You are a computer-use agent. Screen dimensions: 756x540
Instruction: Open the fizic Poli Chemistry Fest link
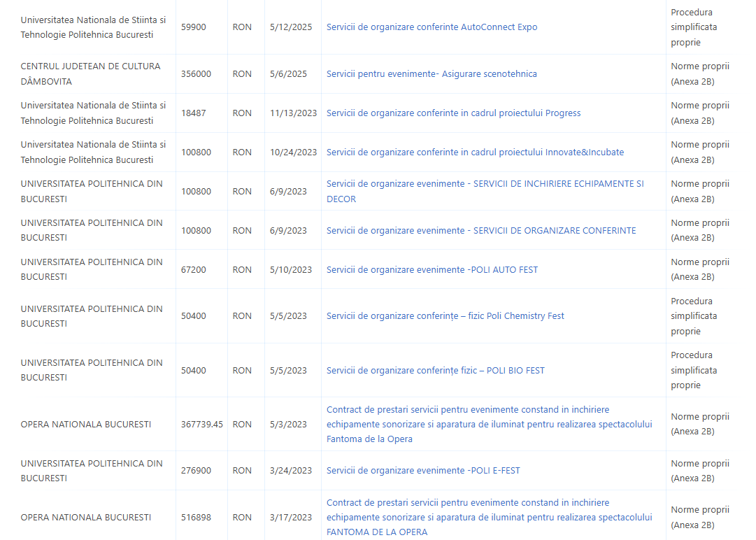click(x=445, y=315)
